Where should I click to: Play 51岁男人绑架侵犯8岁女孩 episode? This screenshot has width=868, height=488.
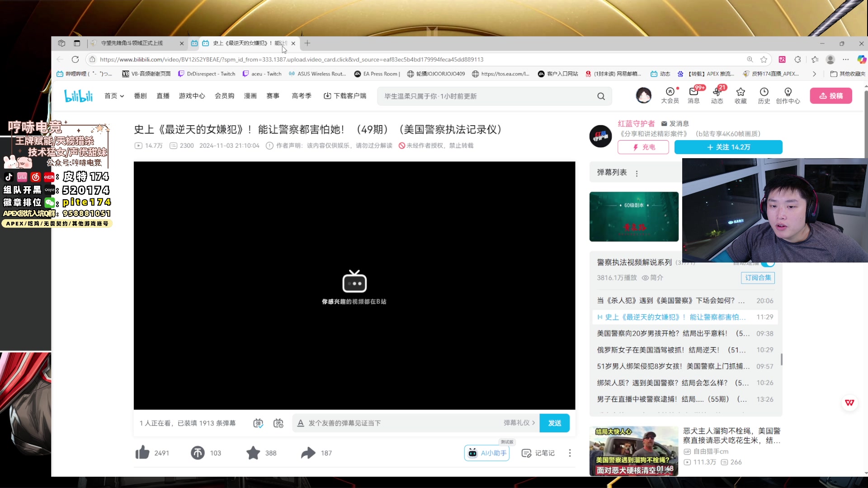coord(685,366)
